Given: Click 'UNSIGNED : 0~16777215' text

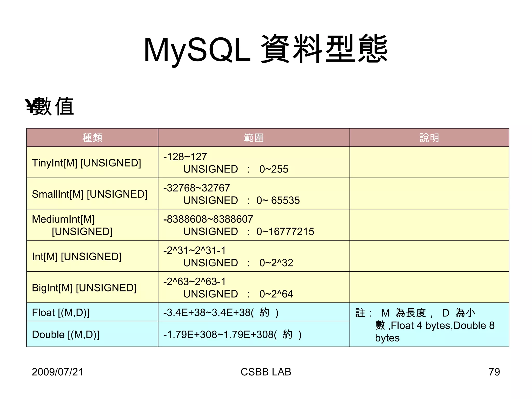Looking at the screenshot, I should click(249, 231).
